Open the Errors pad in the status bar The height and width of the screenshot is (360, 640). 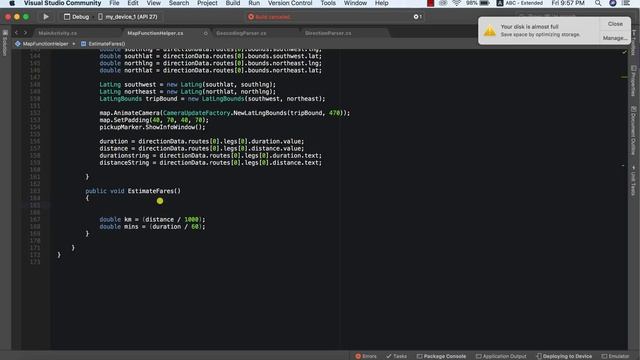pyautogui.click(x=366, y=356)
